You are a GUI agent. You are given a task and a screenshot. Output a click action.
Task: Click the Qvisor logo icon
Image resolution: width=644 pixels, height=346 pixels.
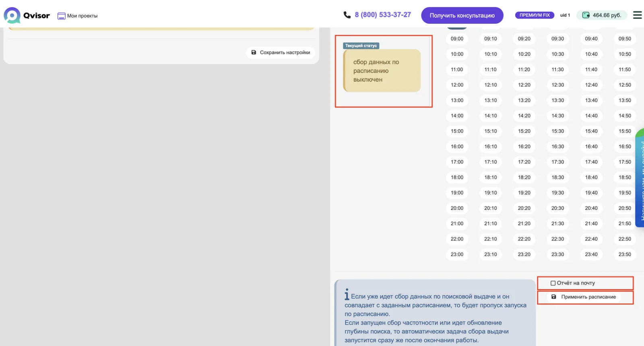tap(12, 15)
